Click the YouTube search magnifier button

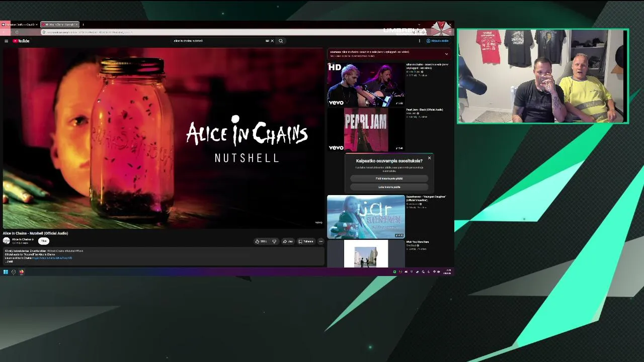pyautogui.click(x=281, y=41)
